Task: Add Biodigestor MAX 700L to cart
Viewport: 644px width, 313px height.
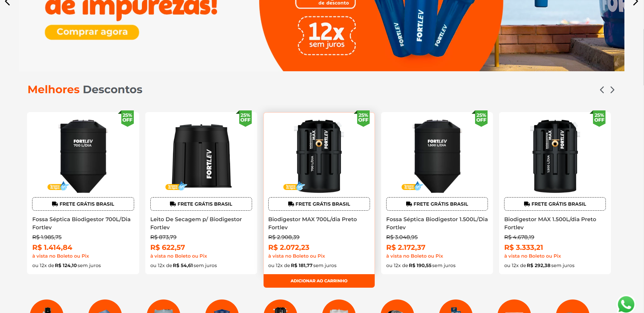Action: click(319, 281)
